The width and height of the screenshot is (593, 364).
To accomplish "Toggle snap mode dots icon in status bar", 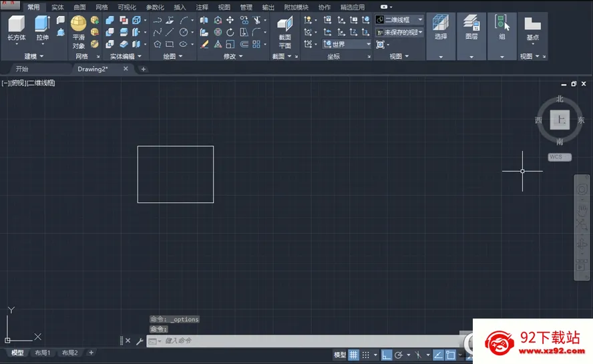I will 366,355.
